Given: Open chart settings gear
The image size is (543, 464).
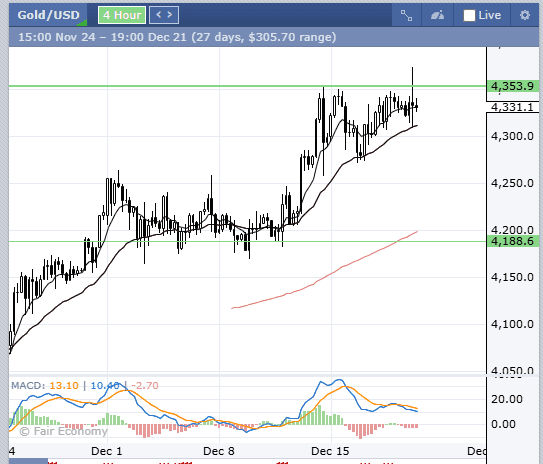Looking at the screenshot, I should (525, 15).
